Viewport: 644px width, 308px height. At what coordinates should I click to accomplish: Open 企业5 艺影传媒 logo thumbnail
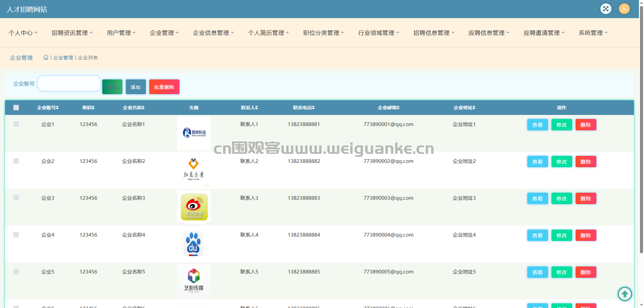(194, 281)
